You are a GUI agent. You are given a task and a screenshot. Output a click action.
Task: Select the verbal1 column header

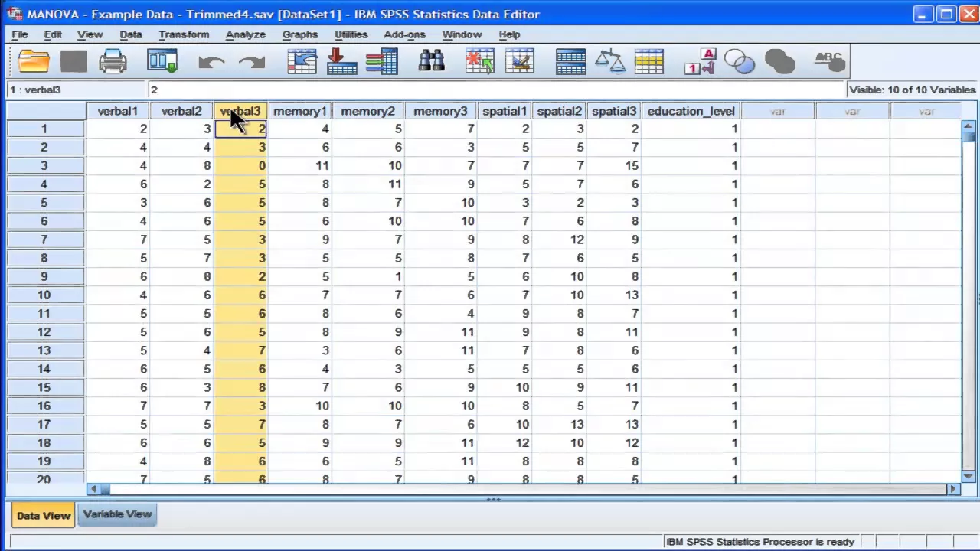117,111
